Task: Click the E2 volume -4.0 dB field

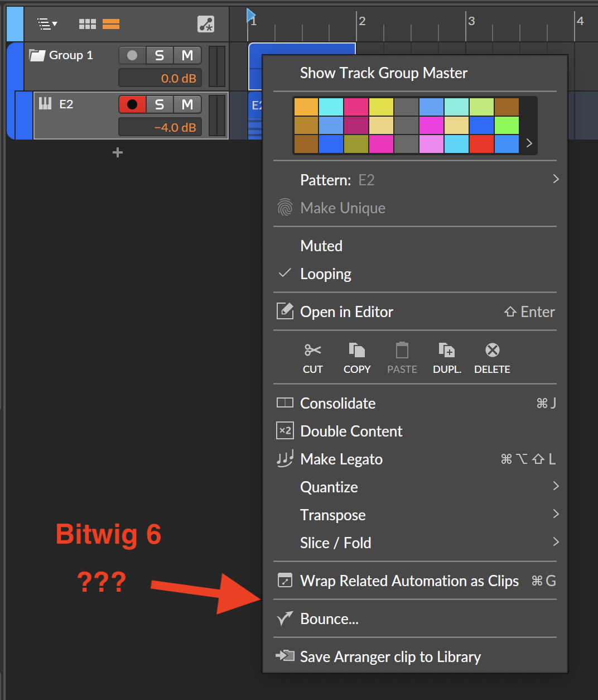Action: click(x=160, y=127)
